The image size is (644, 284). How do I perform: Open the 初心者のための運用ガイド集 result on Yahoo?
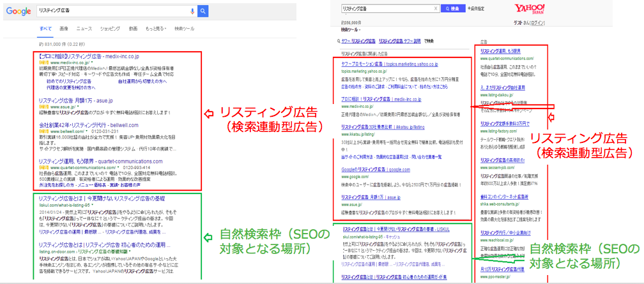tap(394, 276)
